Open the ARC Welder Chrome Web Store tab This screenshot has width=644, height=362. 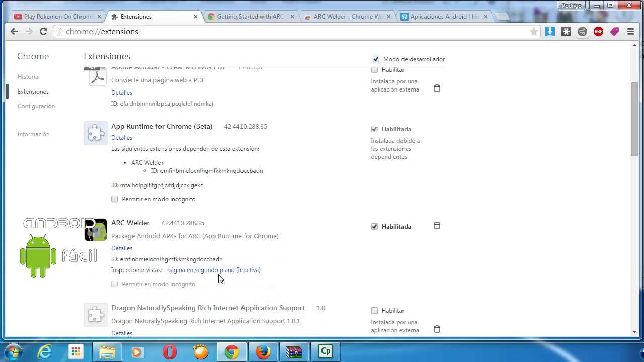[347, 16]
